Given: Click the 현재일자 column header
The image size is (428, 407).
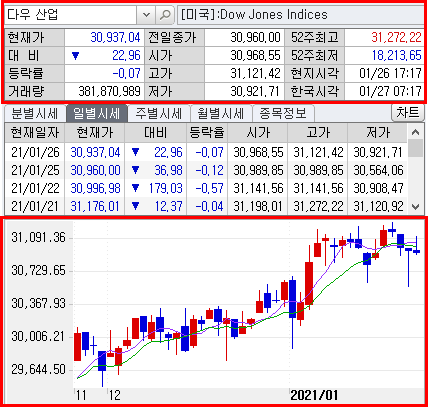Looking at the screenshot, I should coord(35,133).
